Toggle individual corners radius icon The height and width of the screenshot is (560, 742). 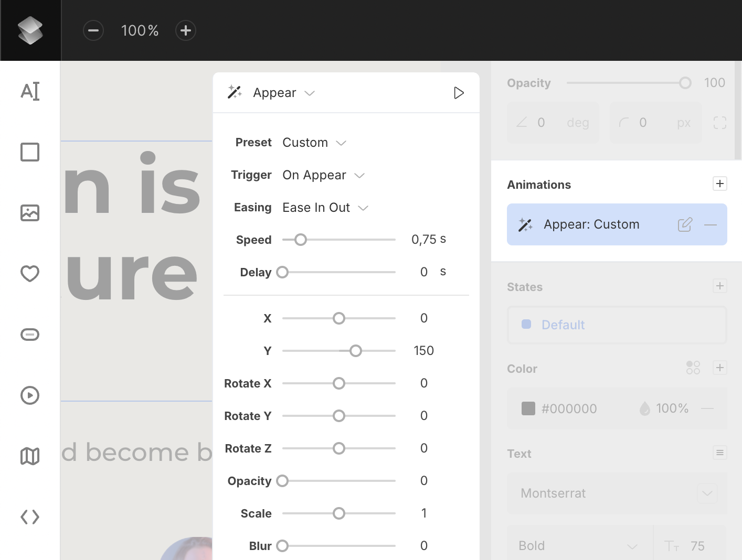click(x=720, y=123)
